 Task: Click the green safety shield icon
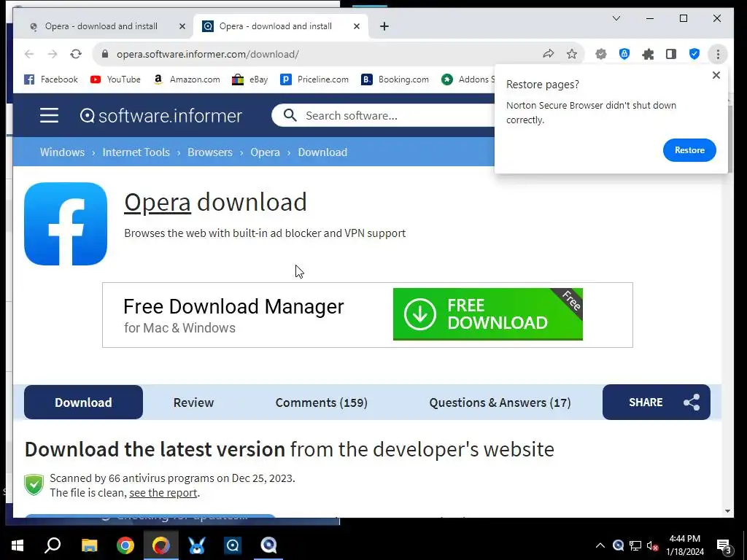click(x=34, y=485)
